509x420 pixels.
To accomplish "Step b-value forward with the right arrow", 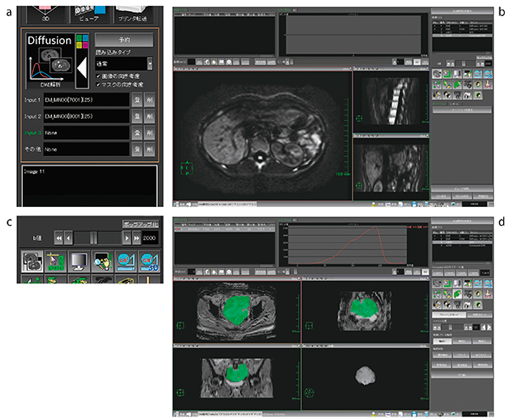I will click(127, 239).
